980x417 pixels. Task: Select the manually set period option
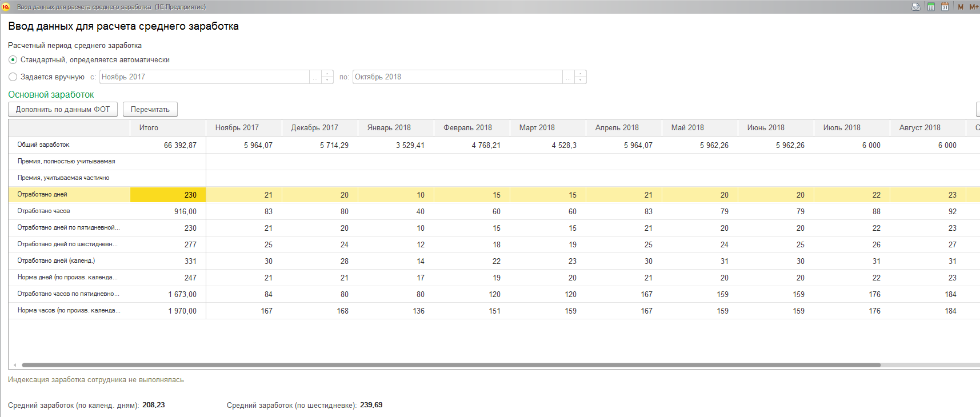(x=13, y=77)
